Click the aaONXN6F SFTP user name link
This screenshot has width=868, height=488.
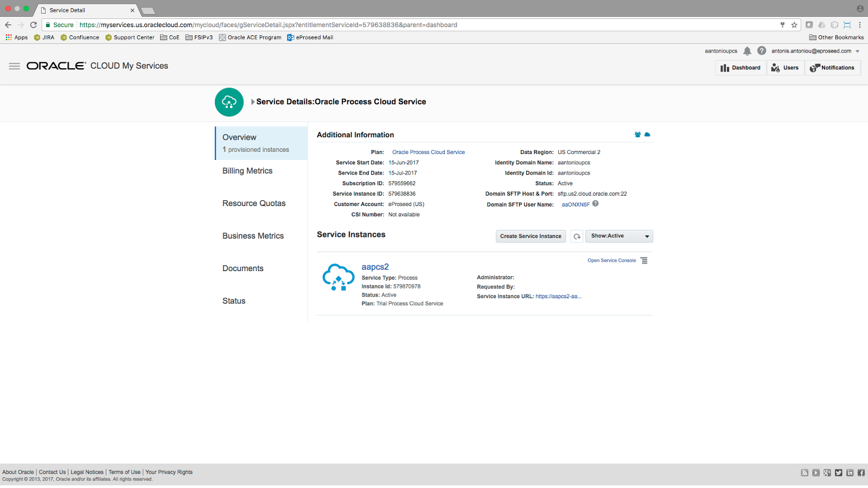576,205
